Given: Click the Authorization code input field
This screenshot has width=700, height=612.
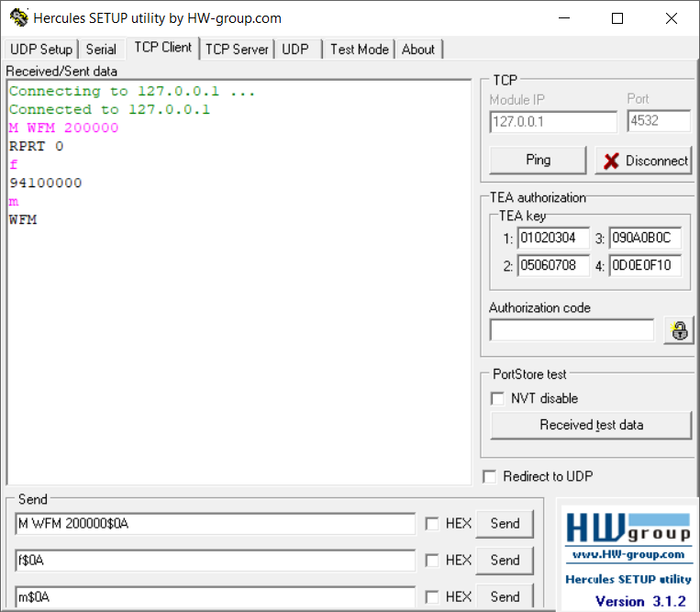Looking at the screenshot, I should click(572, 330).
